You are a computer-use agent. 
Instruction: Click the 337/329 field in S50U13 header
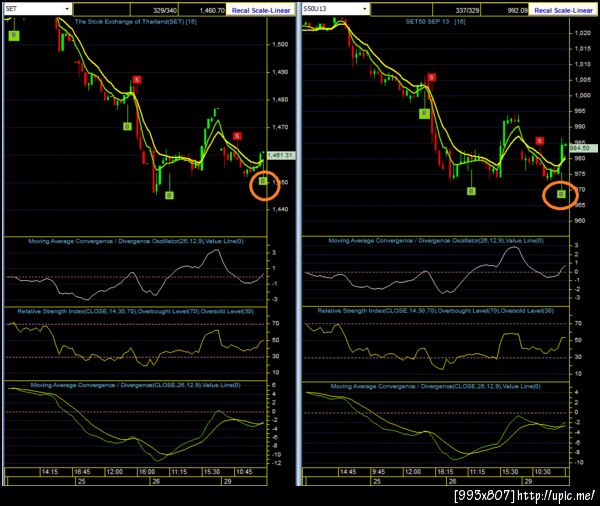(x=457, y=10)
